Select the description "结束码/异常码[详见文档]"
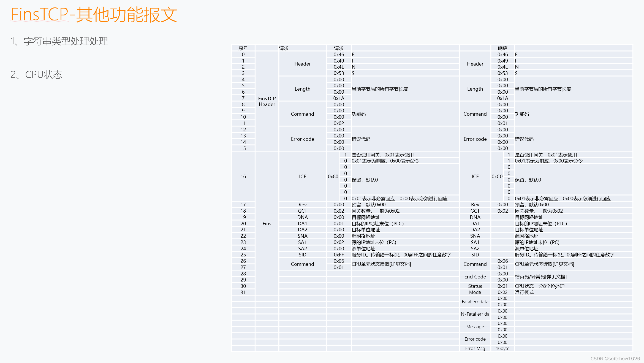Viewport: 644px width, 363px height. (540, 277)
